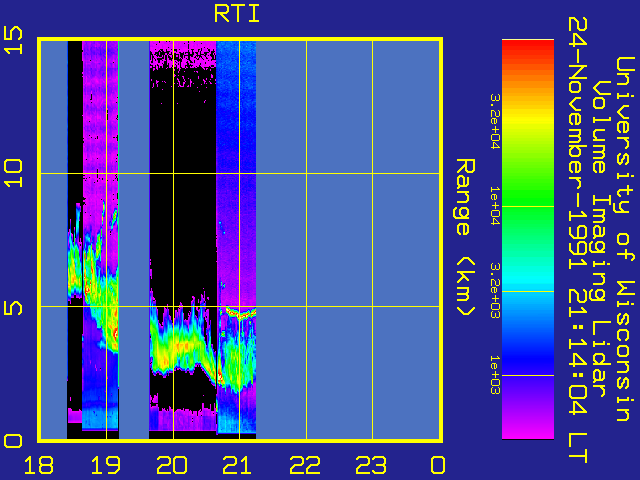
Task: Click the 0 km range axis label at left
Action: pos(13,441)
